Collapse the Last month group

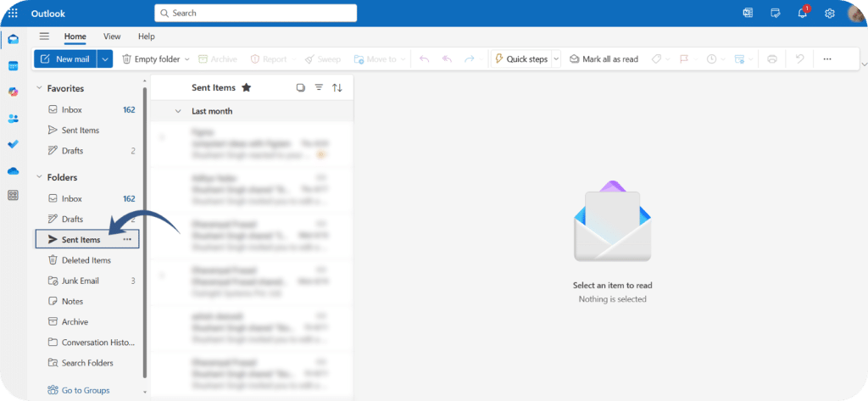point(178,111)
